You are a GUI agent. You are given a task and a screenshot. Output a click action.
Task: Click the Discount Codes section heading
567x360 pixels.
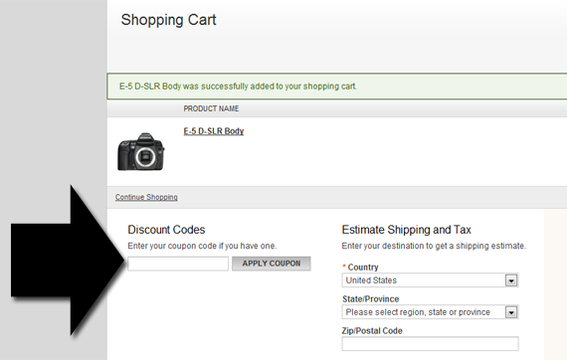pyautogui.click(x=166, y=230)
